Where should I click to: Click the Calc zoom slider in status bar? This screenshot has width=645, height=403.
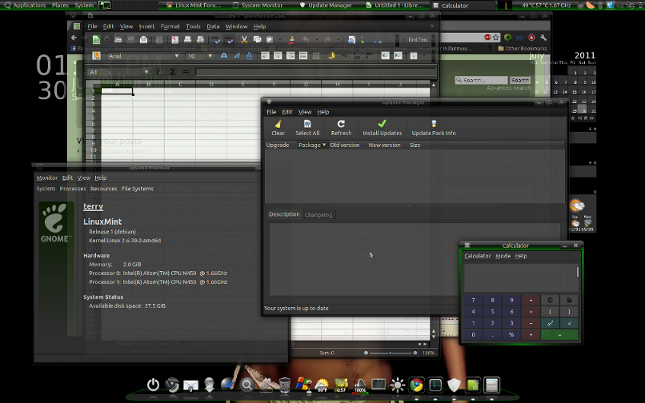(390, 353)
